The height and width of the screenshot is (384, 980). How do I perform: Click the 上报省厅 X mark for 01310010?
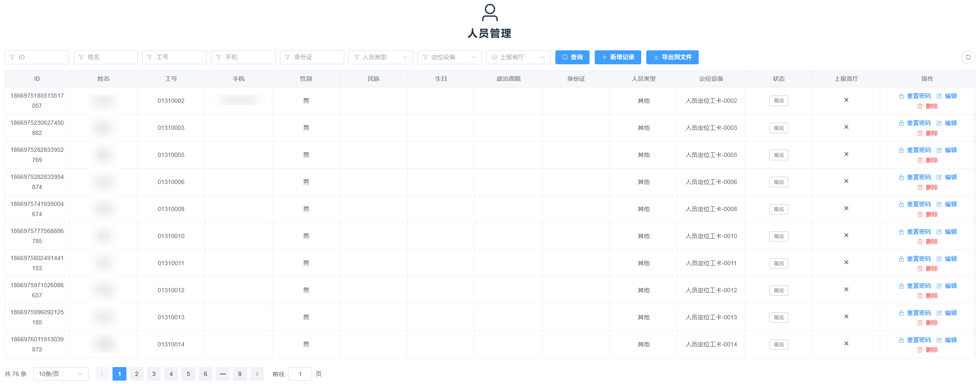[846, 236]
